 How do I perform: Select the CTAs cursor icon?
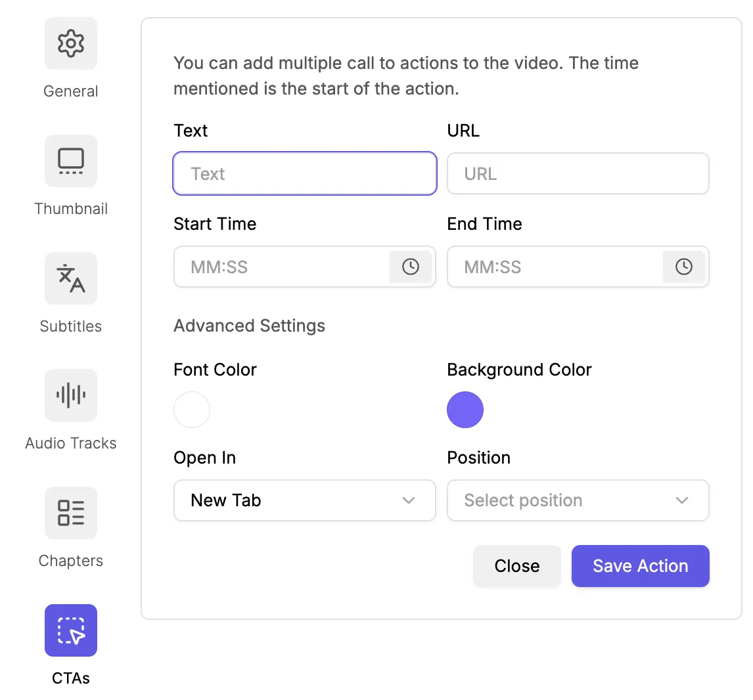[71, 630]
